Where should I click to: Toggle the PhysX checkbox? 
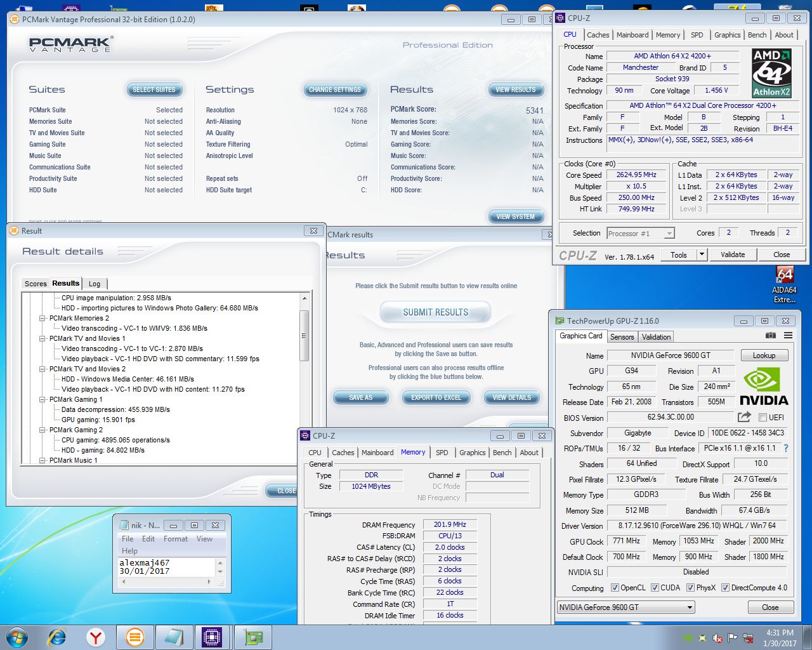pyautogui.click(x=690, y=588)
